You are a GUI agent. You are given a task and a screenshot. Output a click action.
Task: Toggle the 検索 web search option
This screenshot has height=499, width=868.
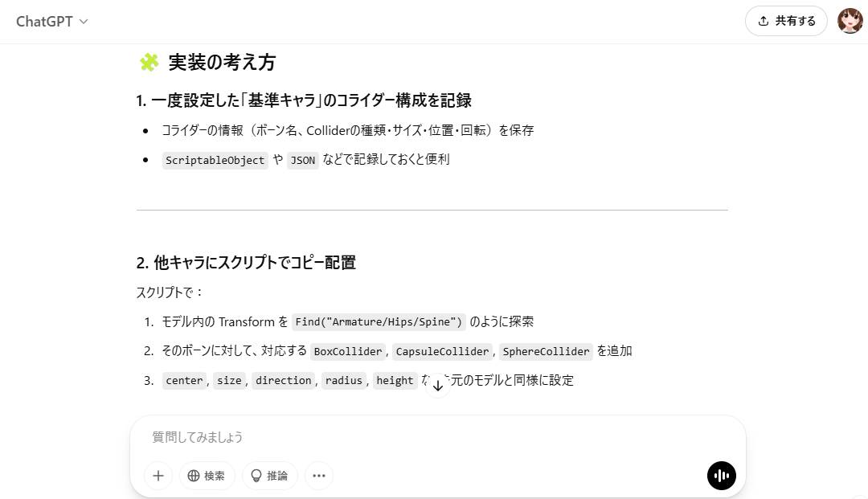(x=207, y=476)
